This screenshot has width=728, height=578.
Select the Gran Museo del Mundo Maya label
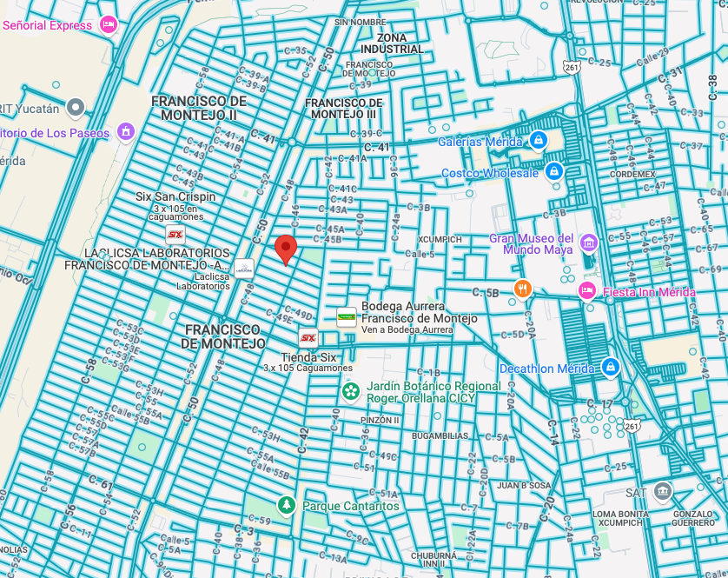pos(532,244)
